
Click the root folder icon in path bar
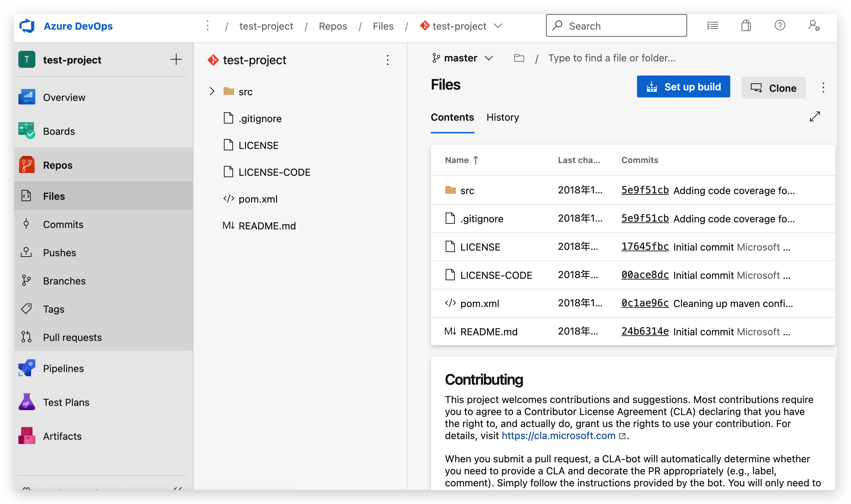point(519,58)
